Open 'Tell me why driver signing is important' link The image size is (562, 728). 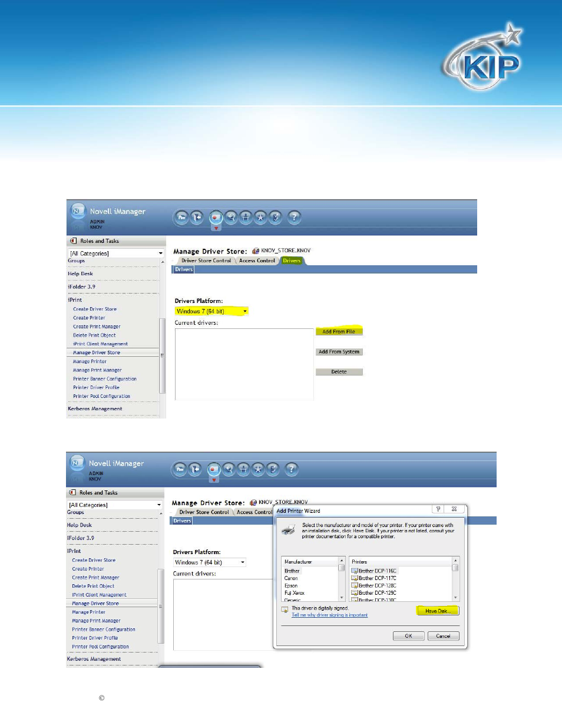click(329, 615)
